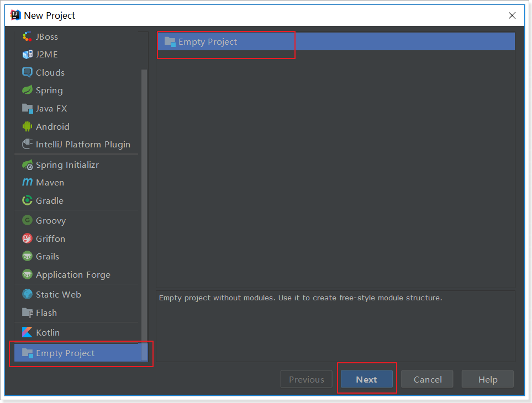Screen dimensions: 532x403
Task: Cancel the New Project dialog
Action: click(x=427, y=379)
